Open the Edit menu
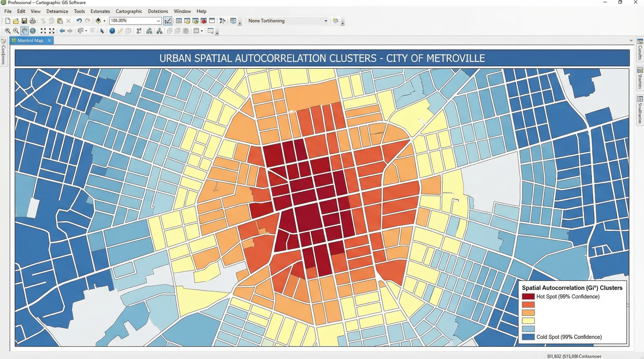The image size is (644, 359). tap(21, 11)
